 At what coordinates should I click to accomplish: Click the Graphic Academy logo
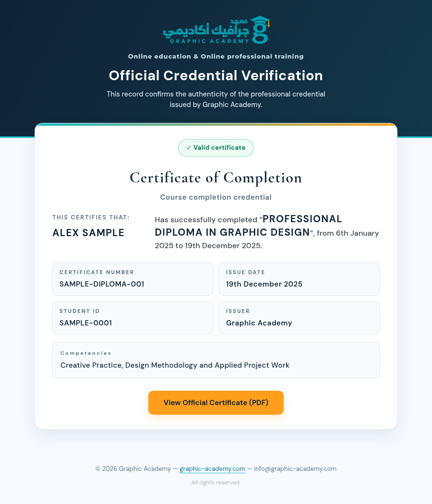point(216,30)
